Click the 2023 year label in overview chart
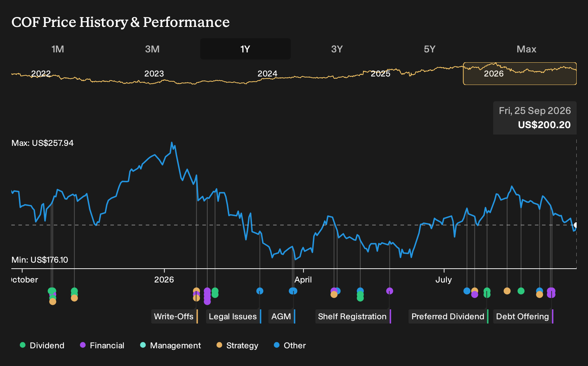The image size is (588, 366). point(154,74)
